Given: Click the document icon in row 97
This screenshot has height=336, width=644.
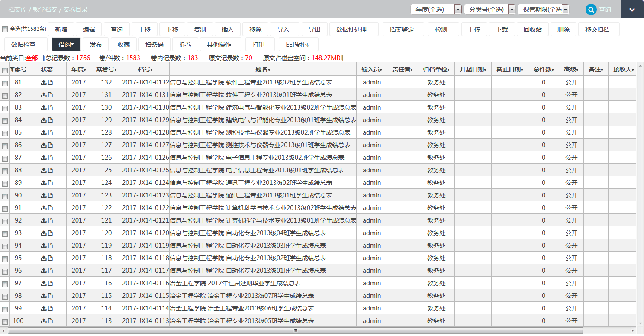Looking at the screenshot, I should [x=50, y=283].
